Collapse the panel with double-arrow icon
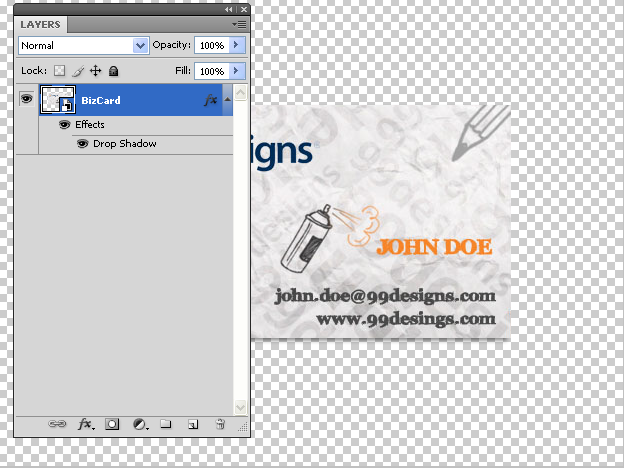The width and height of the screenshot is (624, 468). (228, 9)
